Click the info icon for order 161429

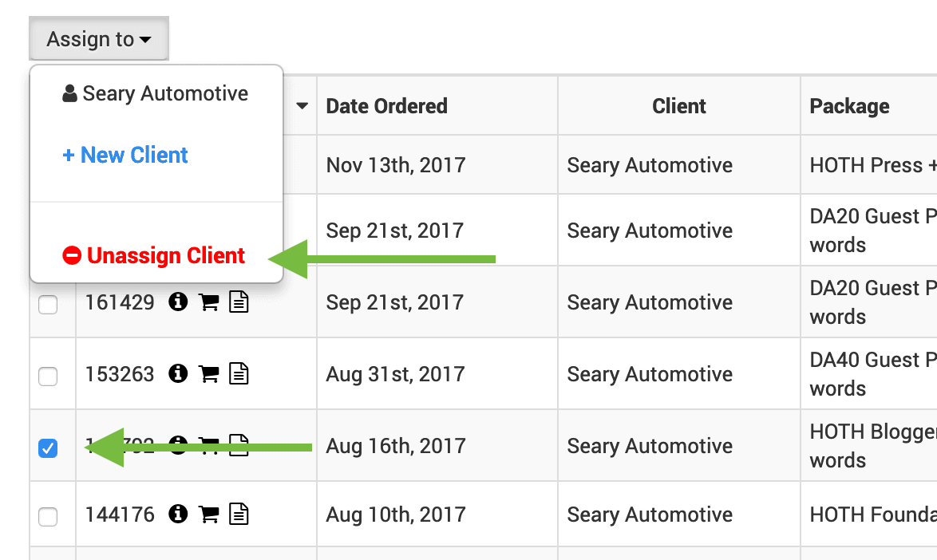[x=177, y=302]
